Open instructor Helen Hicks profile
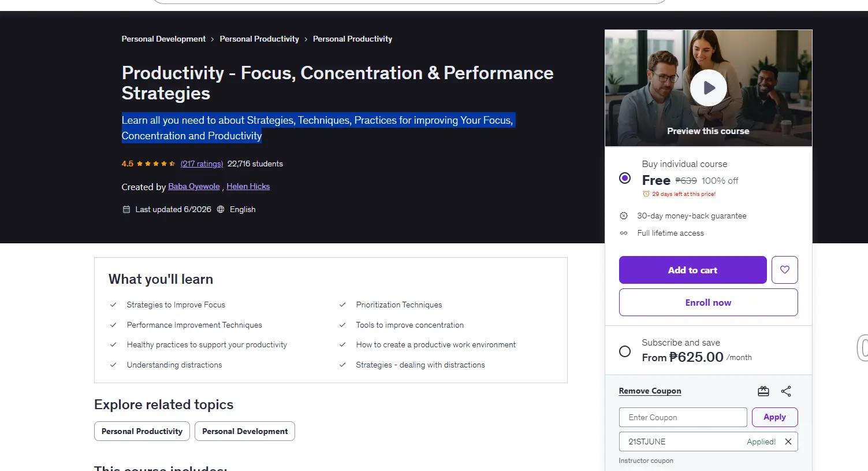 pyautogui.click(x=248, y=187)
